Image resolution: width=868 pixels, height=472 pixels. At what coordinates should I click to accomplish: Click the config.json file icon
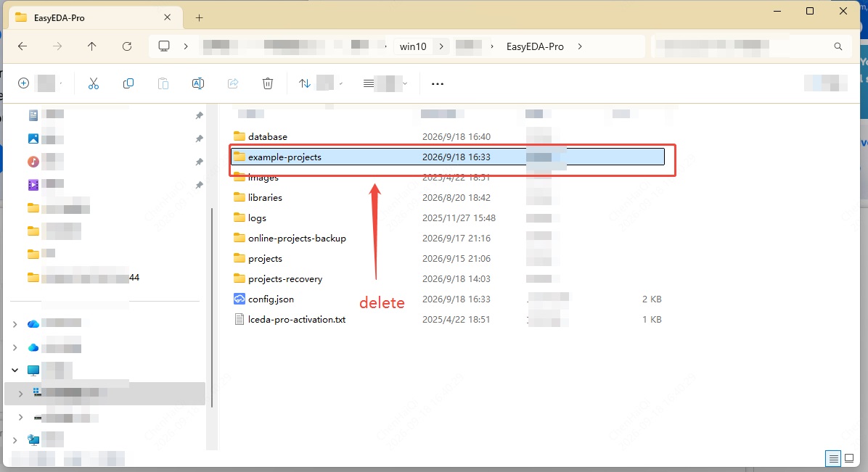click(239, 299)
